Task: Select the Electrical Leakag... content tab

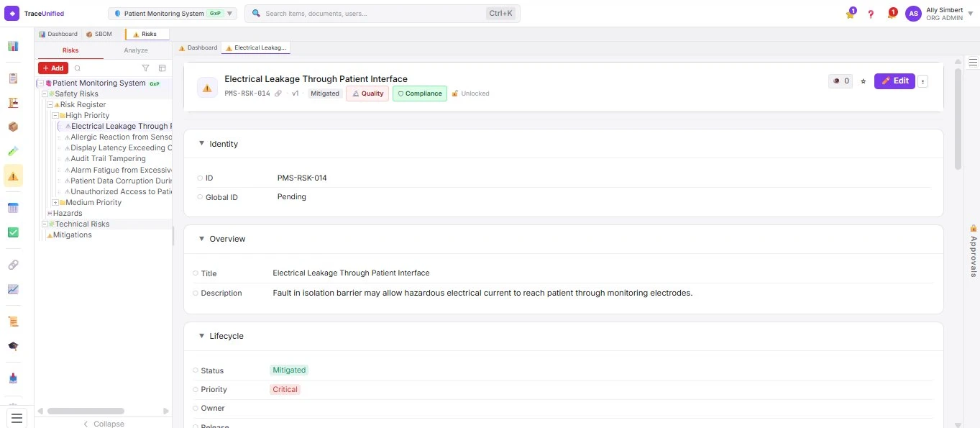Action: click(256, 47)
